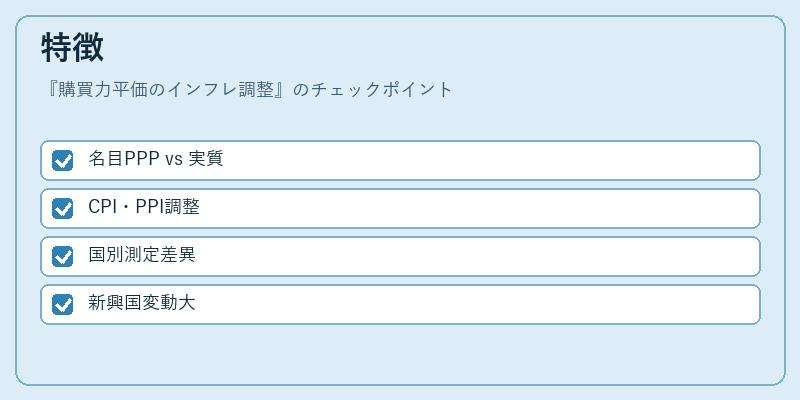Click the 特徴 heading

(72, 47)
